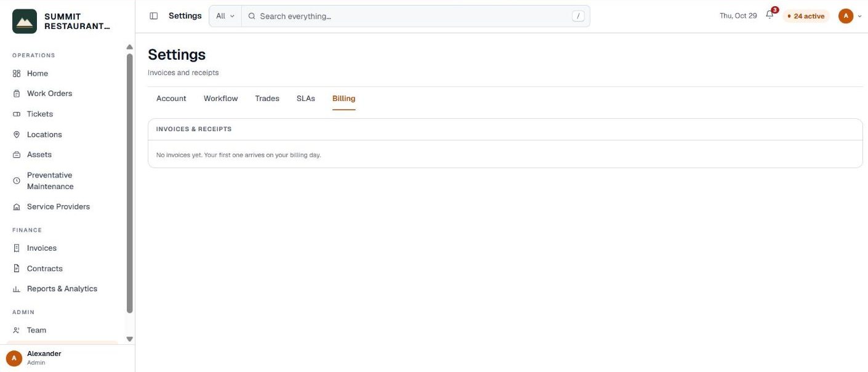Viewport: 868px width, 372px height.
Task: Open the SLAs tab
Action: point(306,99)
